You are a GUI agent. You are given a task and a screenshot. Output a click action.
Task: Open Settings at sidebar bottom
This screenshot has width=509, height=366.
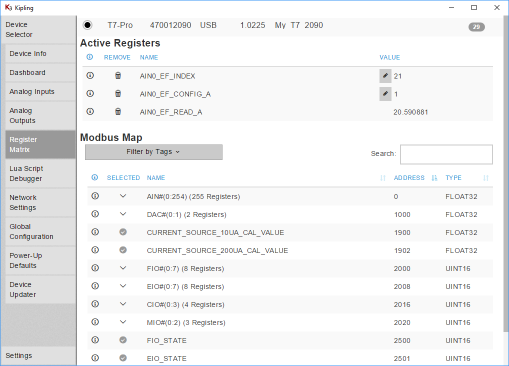click(19, 356)
